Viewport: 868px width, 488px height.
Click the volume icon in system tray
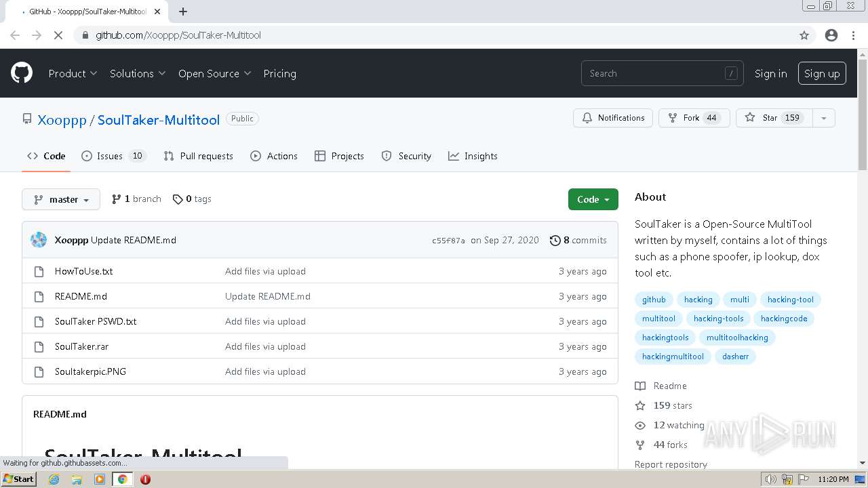point(771,479)
